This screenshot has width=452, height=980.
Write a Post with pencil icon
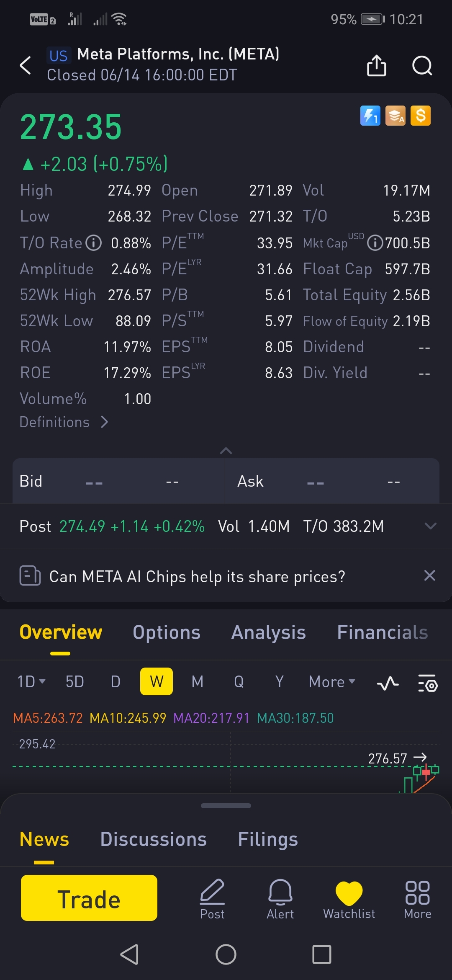point(212,898)
